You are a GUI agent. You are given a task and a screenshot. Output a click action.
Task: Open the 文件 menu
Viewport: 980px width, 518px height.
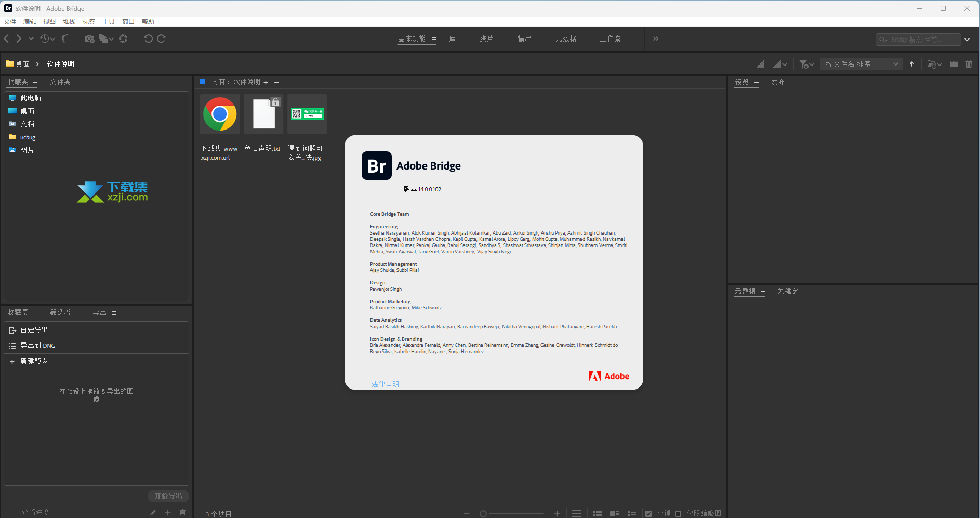[10, 21]
